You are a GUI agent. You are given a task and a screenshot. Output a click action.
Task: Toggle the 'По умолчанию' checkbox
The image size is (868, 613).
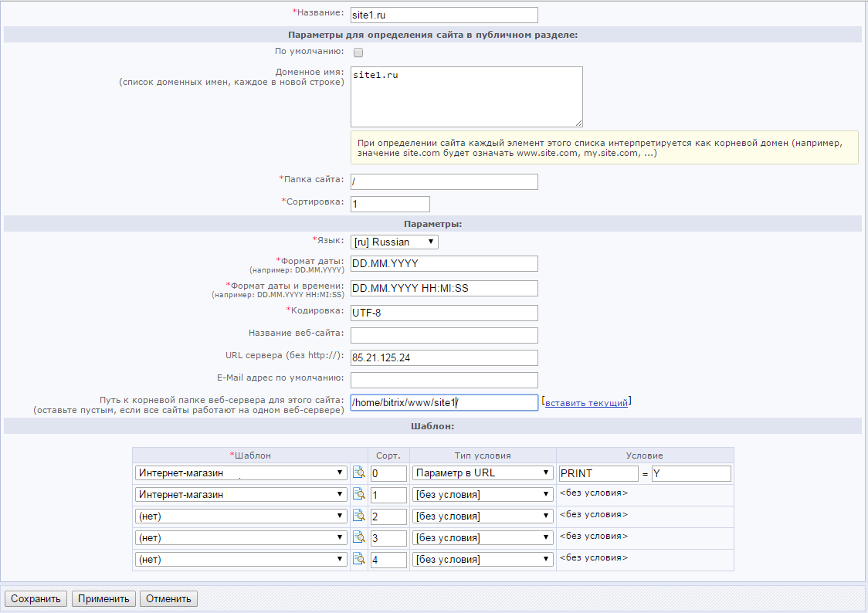pos(358,52)
